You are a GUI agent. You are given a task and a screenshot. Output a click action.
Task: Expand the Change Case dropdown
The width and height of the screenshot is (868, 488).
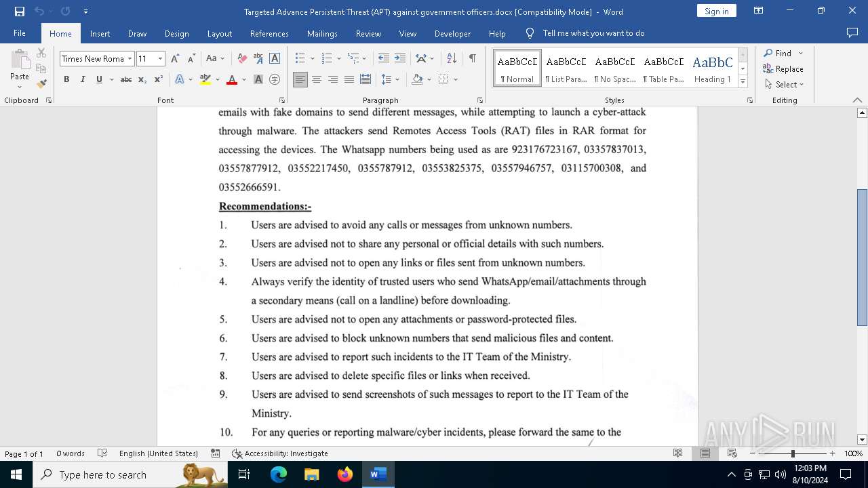[222, 59]
